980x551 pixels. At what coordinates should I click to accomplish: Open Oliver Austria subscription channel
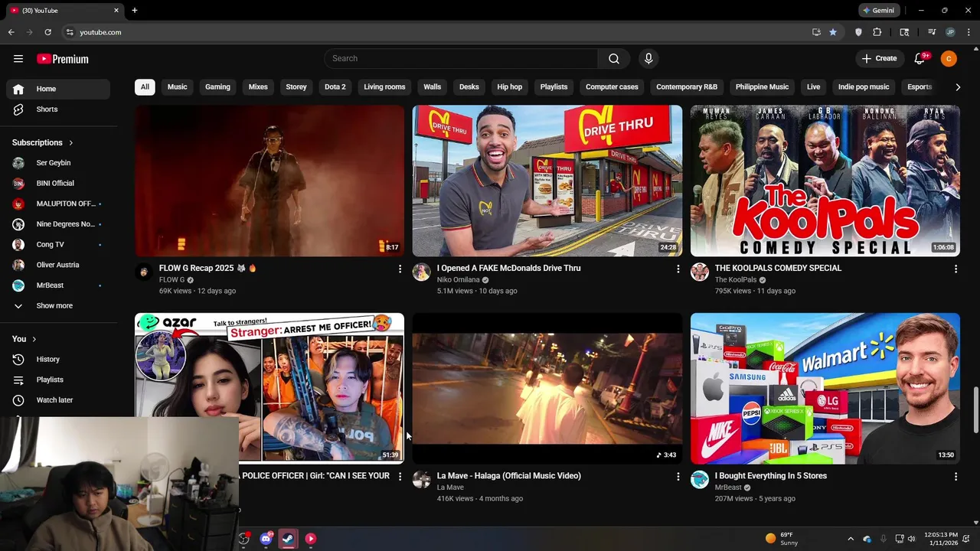58,266
